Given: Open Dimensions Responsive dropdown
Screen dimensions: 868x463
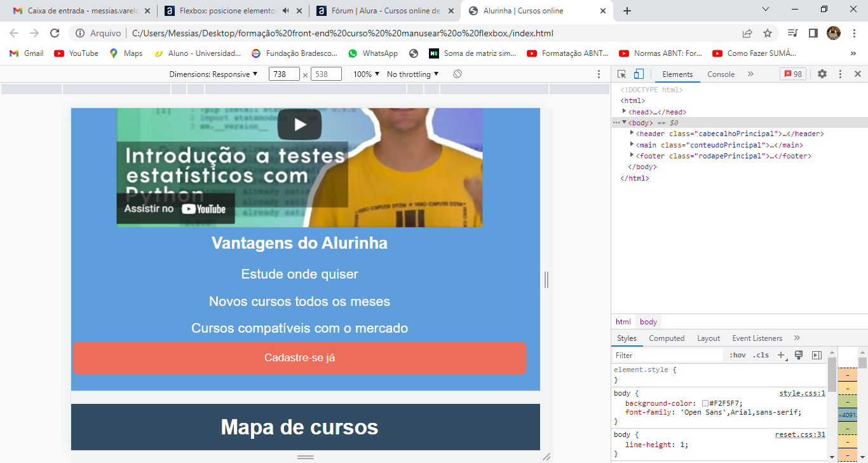Looking at the screenshot, I should (x=214, y=74).
